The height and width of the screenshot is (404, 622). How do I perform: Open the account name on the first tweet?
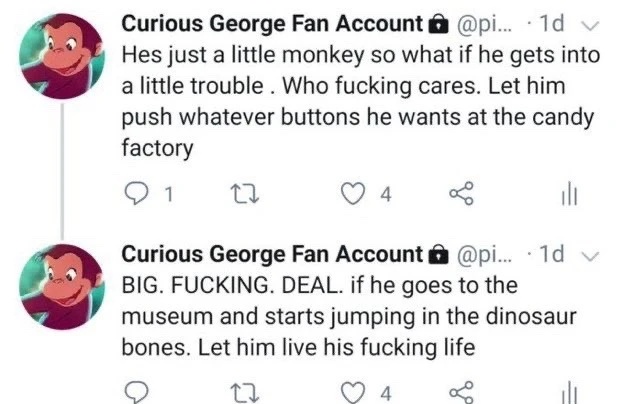[272, 24]
